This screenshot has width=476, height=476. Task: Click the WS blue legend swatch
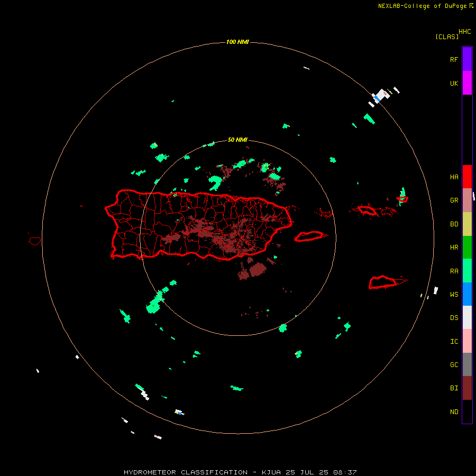tap(467, 294)
